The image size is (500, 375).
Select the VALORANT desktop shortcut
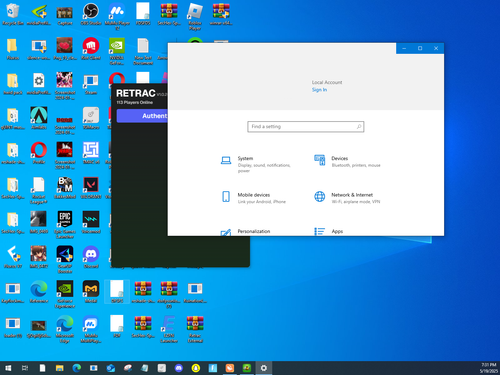(91, 188)
